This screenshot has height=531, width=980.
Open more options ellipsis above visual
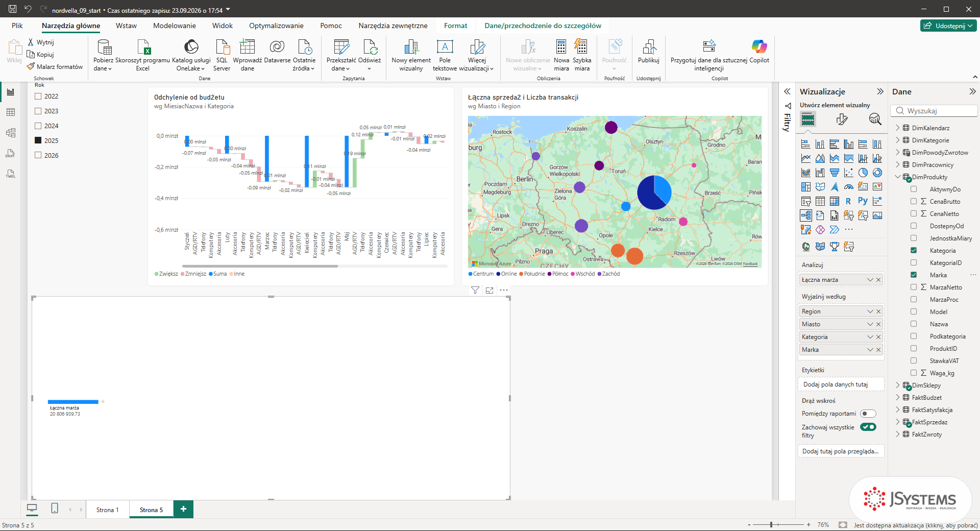(504, 290)
